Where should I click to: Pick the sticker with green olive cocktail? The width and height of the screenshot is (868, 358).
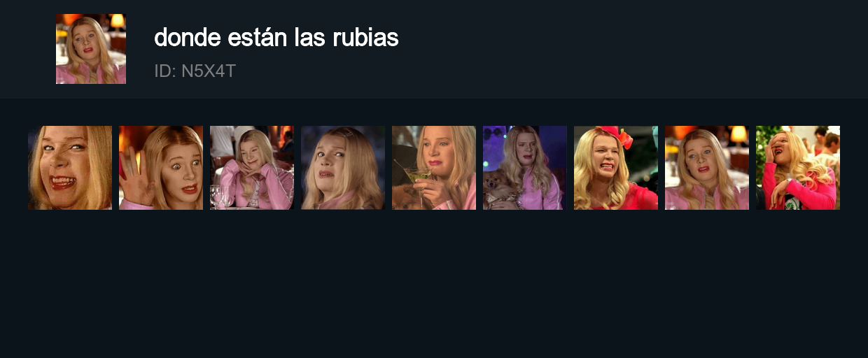coord(434,168)
